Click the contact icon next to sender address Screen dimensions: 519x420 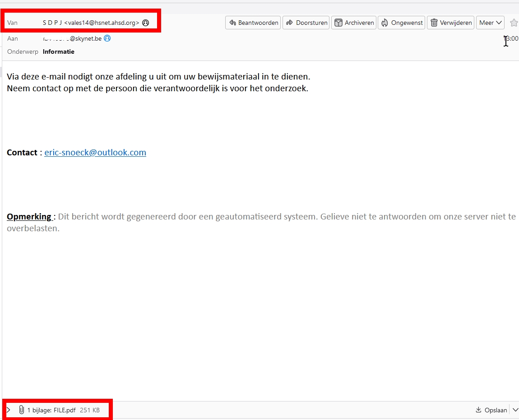[x=145, y=23]
